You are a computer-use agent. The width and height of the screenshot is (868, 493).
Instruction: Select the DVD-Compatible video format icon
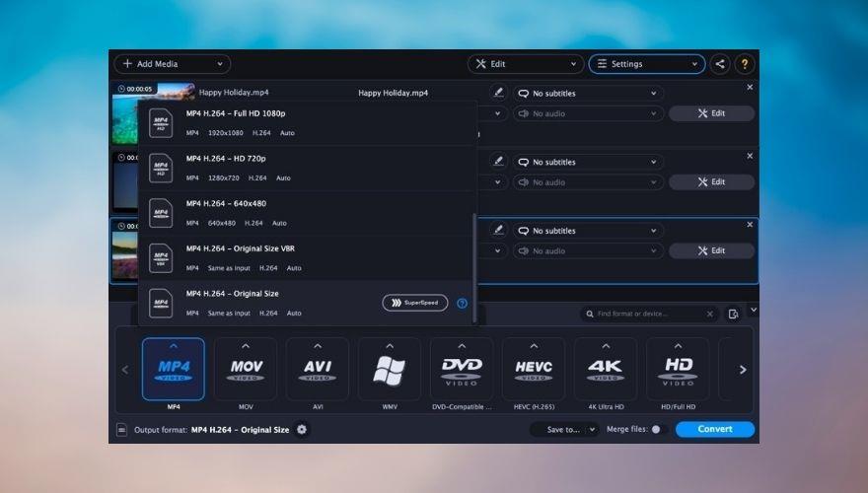461,369
